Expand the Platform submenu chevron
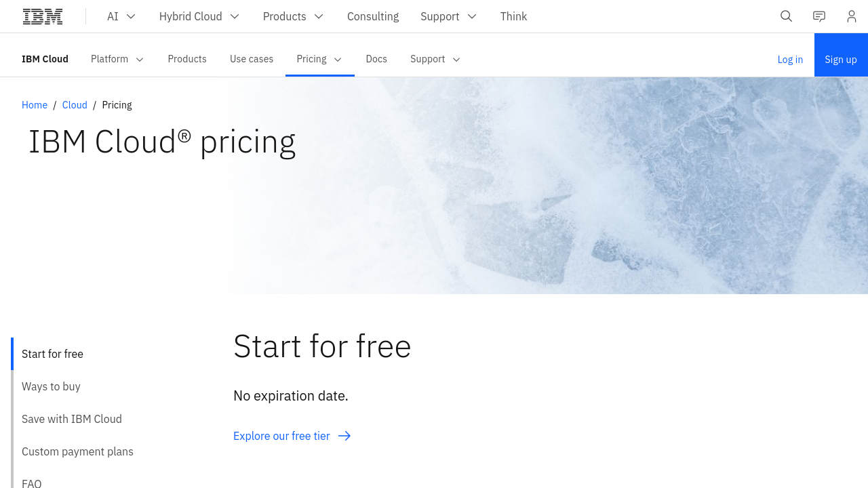The image size is (868, 488). pyautogui.click(x=140, y=60)
